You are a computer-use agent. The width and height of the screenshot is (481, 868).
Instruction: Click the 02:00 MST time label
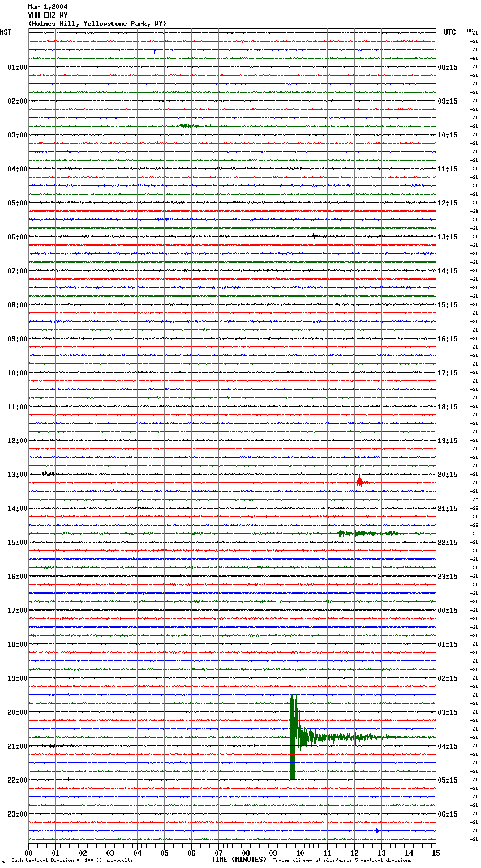click(18, 101)
